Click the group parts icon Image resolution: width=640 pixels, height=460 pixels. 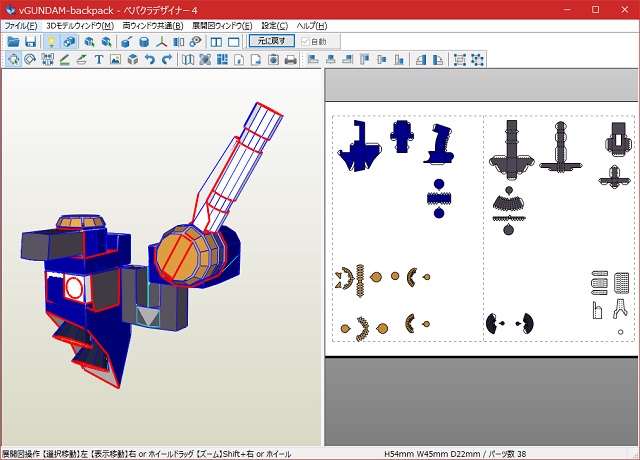pyautogui.click(x=460, y=60)
